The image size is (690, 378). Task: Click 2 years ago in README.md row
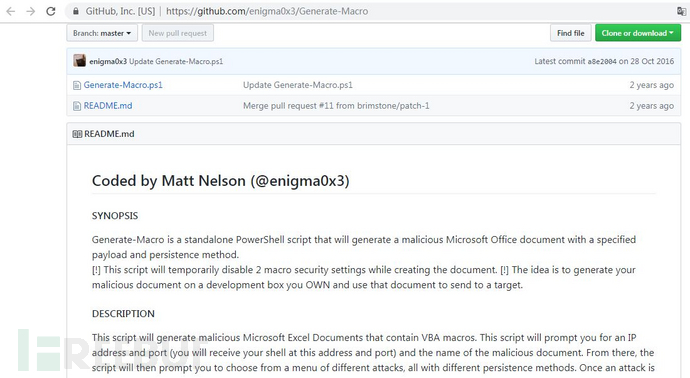click(651, 106)
